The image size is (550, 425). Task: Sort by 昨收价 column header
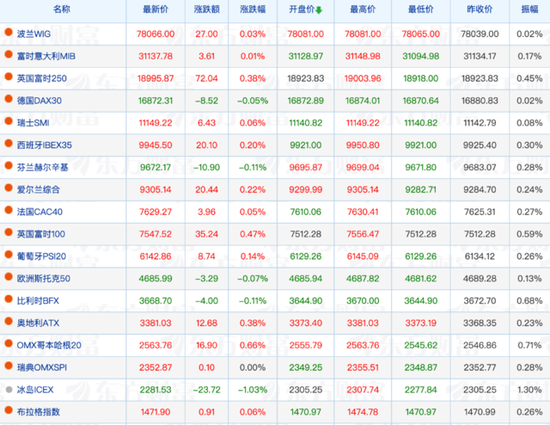tap(479, 9)
